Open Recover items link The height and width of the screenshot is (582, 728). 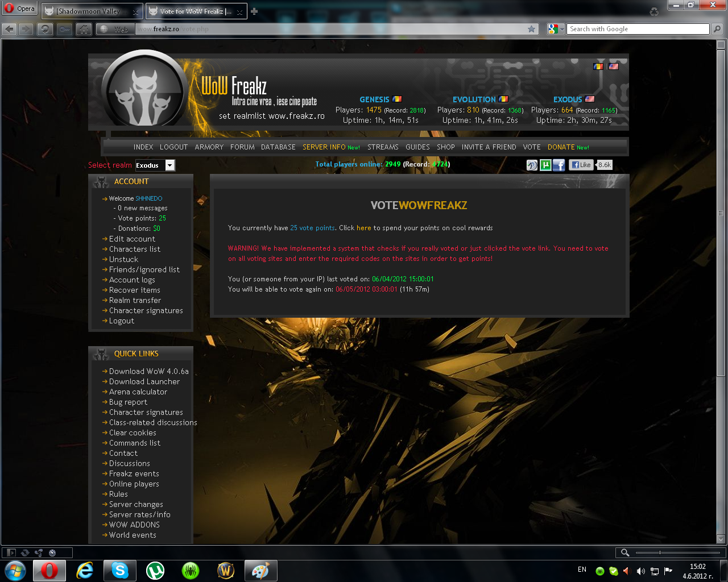(x=135, y=290)
